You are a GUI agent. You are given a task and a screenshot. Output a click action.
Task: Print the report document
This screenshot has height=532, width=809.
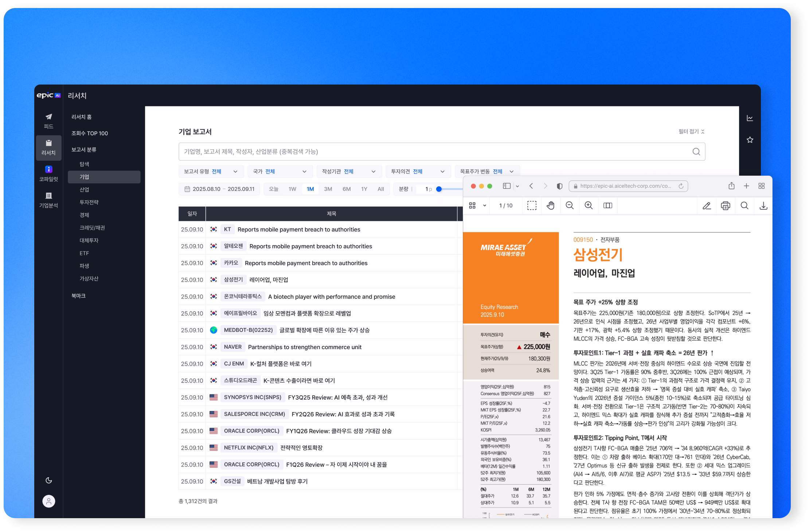(725, 206)
